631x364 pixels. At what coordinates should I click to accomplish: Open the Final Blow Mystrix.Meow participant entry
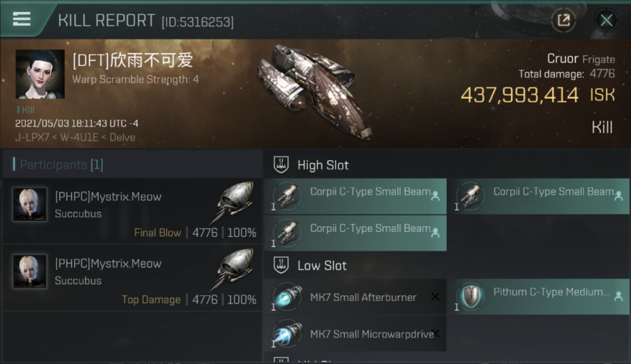(133, 211)
